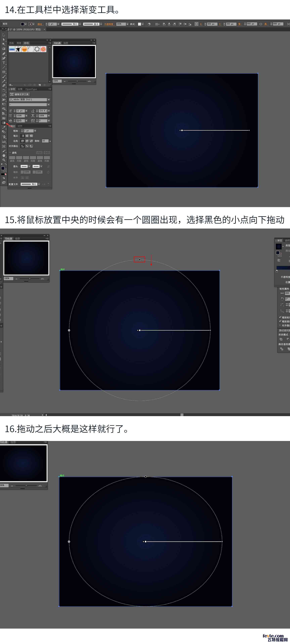Screen dimensions: 290x644
Task: Select the Direct Selection tool
Action: [4, 39]
